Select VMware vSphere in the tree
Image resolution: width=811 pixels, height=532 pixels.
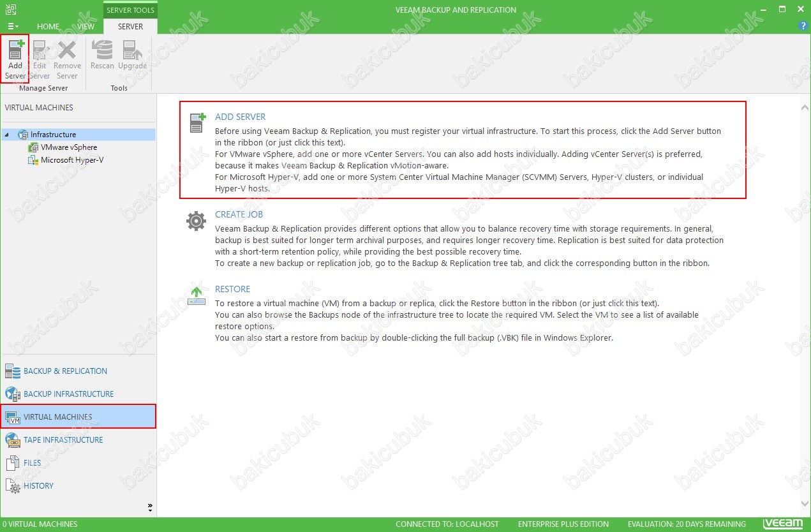tap(69, 147)
